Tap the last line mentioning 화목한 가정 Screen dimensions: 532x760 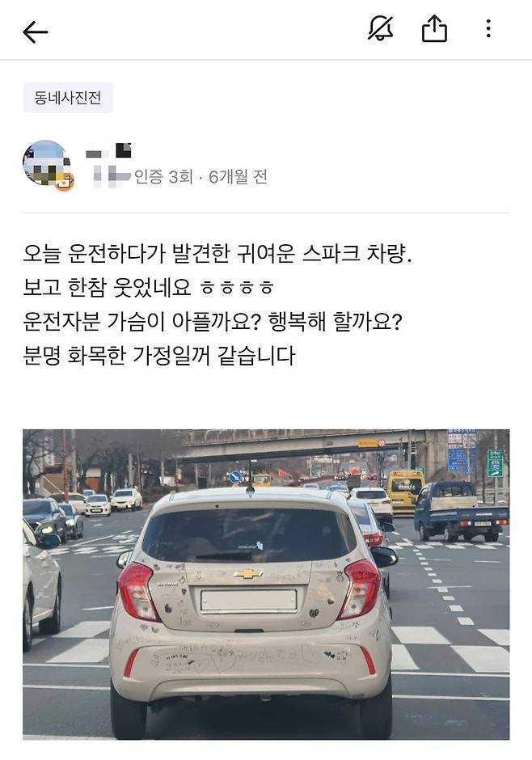point(159,355)
